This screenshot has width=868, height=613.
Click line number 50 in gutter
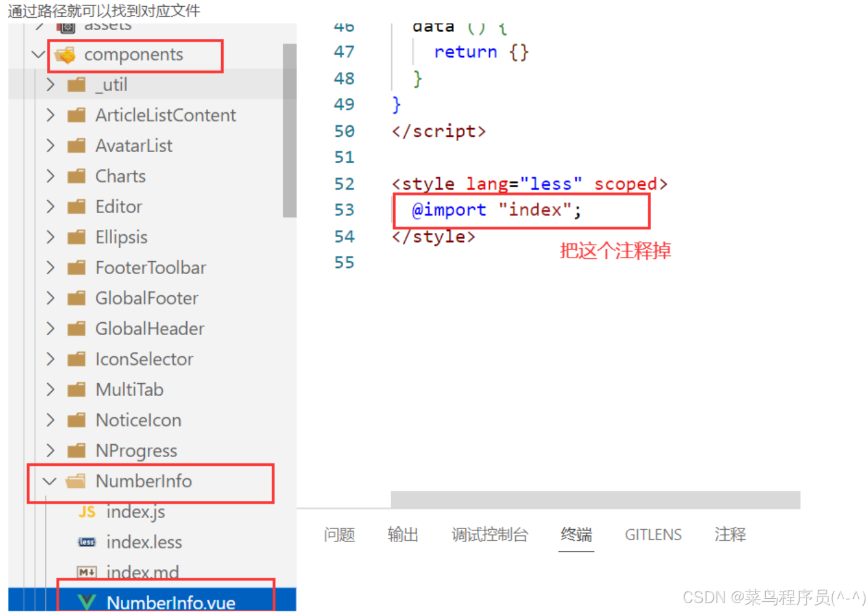click(x=344, y=131)
